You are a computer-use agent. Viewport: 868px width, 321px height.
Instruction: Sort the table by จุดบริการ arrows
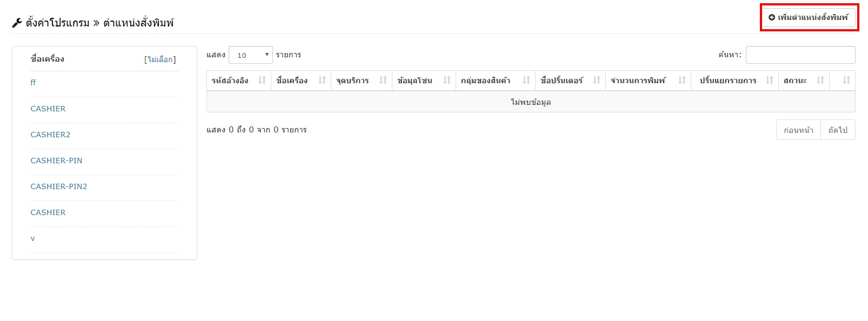[x=383, y=81]
